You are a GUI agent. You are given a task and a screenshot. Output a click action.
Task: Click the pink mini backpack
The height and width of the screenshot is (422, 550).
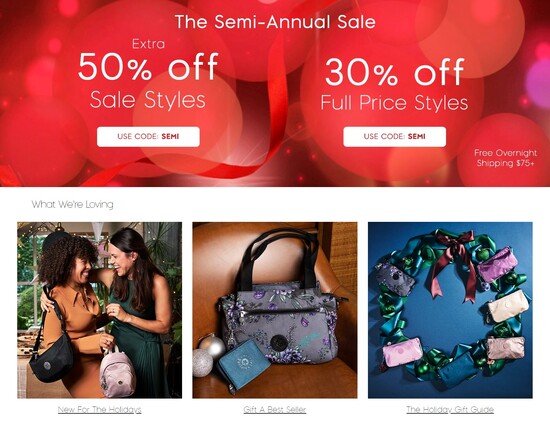pyautogui.click(x=117, y=371)
